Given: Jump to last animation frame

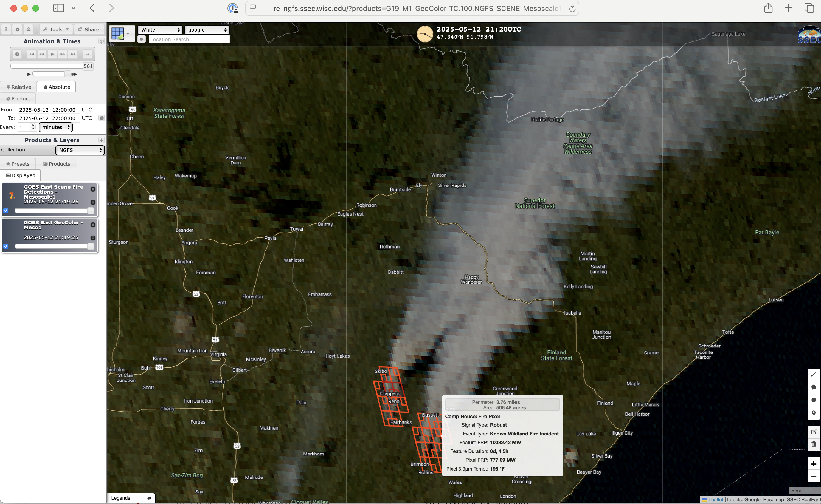Looking at the screenshot, I should click(73, 54).
